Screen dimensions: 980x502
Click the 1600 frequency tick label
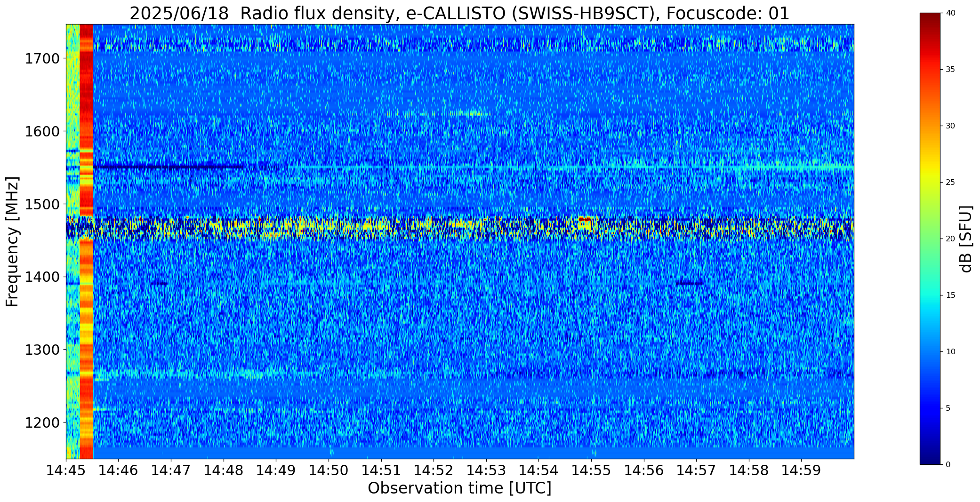[42, 131]
